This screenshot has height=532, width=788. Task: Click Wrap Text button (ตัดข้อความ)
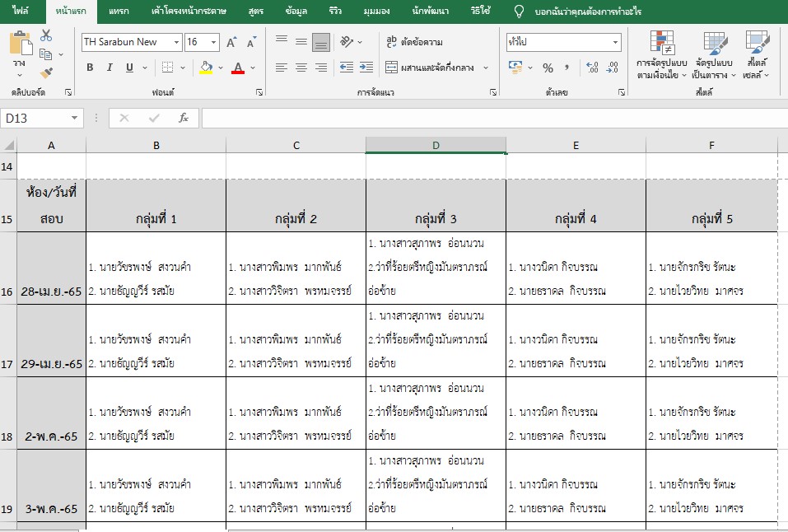(415, 42)
